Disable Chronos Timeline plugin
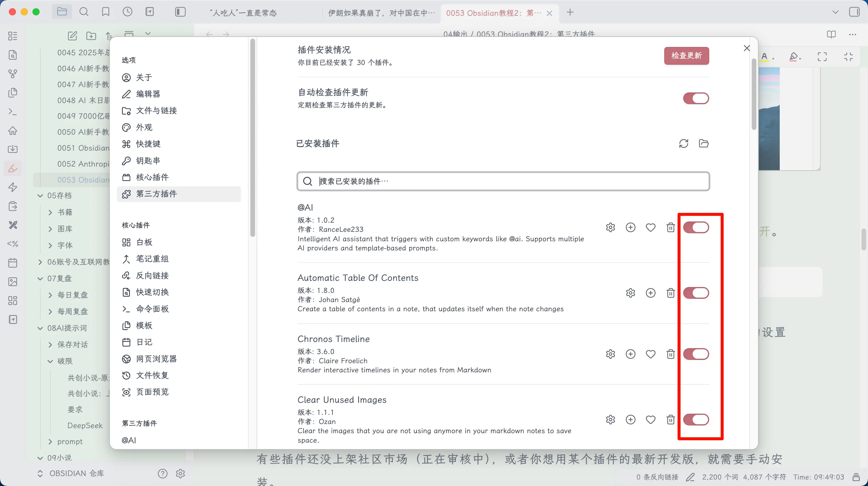The height and width of the screenshot is (486, 868). pyautogui.click(x=696, y=354)
